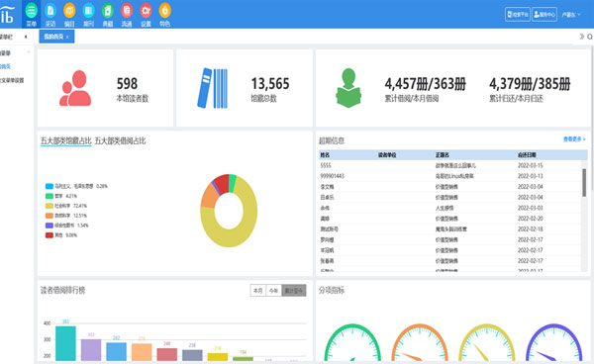Open the 检索平台 search platform button
The width and height of the screenshot is (594, 364).
[x=518, y=15]
